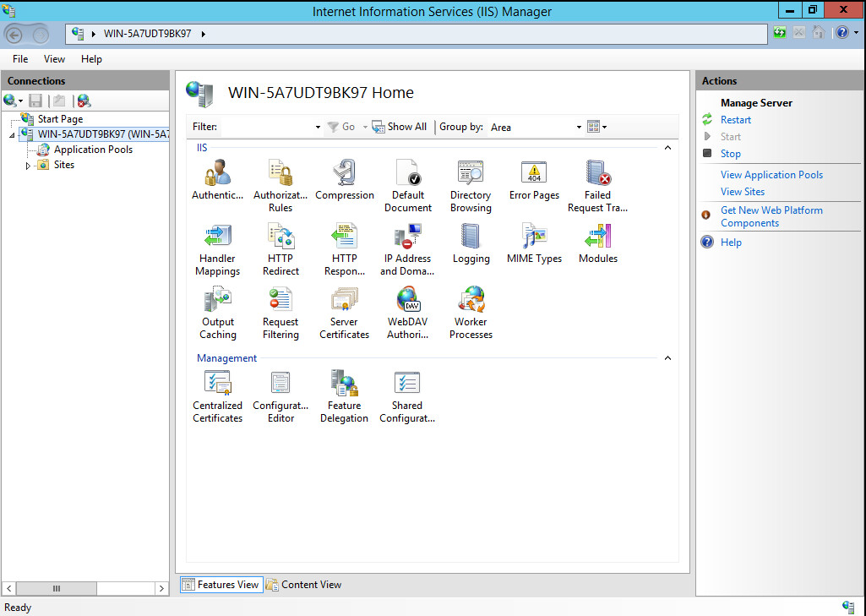The height and width of the screenshot is (616, 866).
Task: Open the view mode dropdown button
Action: point(596,127)
